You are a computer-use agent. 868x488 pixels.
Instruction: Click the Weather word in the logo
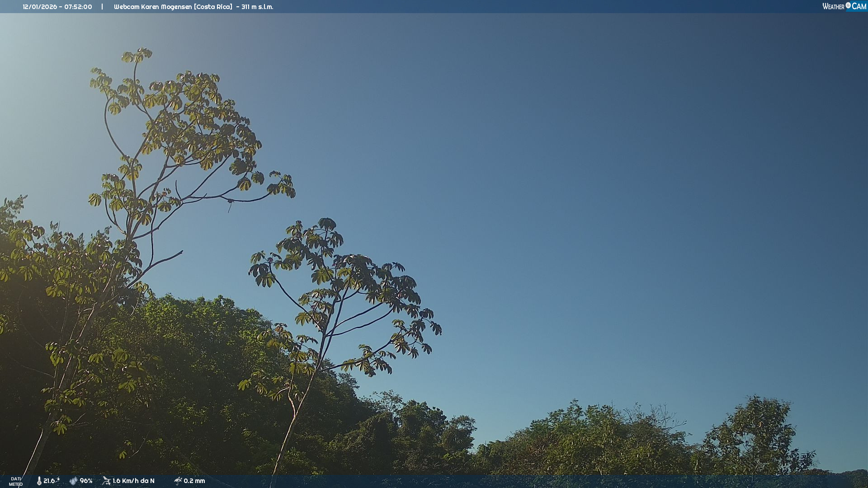833,6
